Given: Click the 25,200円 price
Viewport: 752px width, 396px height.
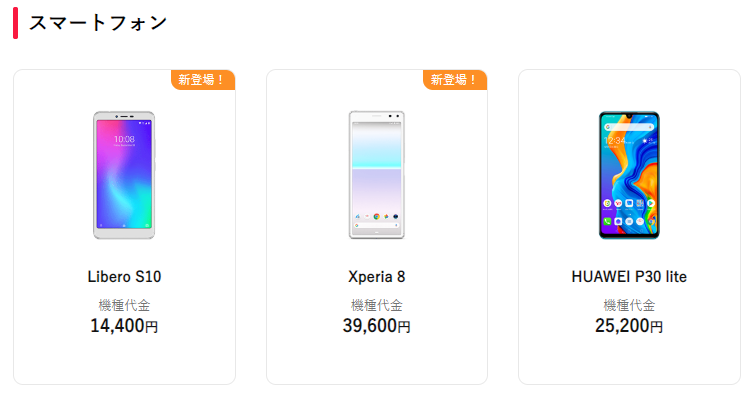Looking at the screenshot, I should tap(629, 326).
